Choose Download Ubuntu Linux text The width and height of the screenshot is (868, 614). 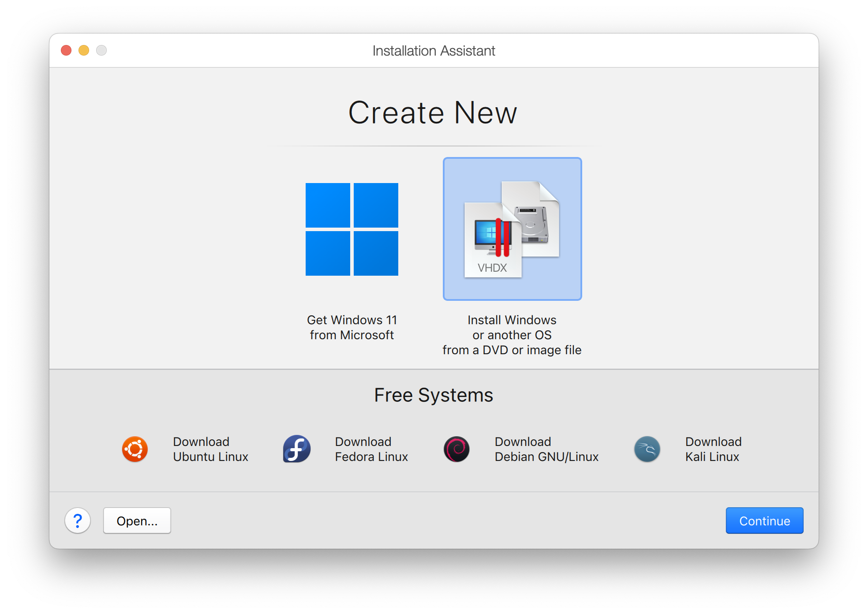coord(210,449)
